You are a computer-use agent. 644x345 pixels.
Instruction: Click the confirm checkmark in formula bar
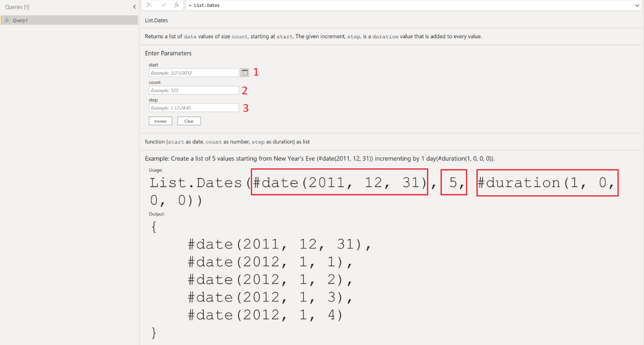coord(164,5)
